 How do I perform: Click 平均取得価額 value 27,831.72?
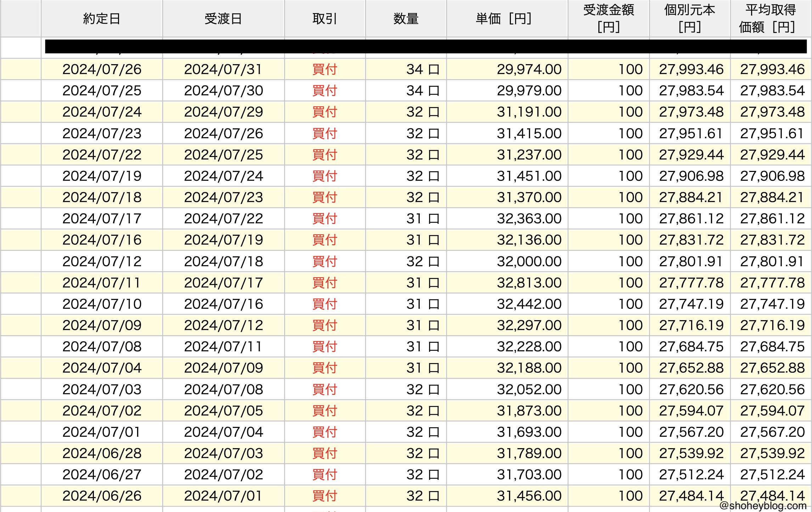click(772, 240)
